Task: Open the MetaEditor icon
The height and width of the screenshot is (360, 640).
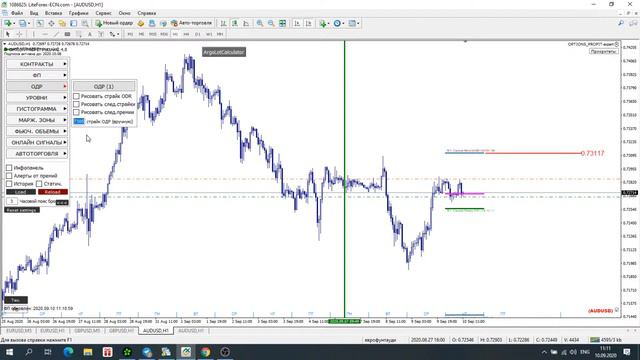Action: [x=141, y=23]
